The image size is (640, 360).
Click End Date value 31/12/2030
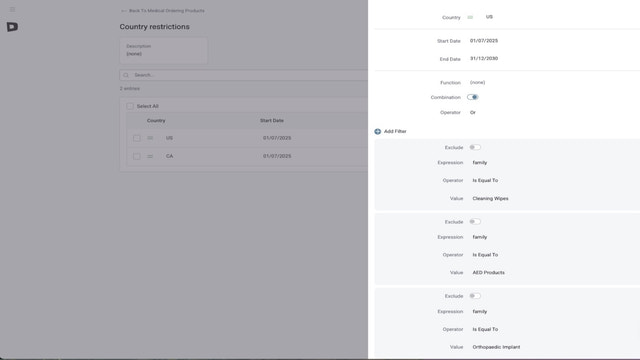pyautogui.click(x=484, y=58)
